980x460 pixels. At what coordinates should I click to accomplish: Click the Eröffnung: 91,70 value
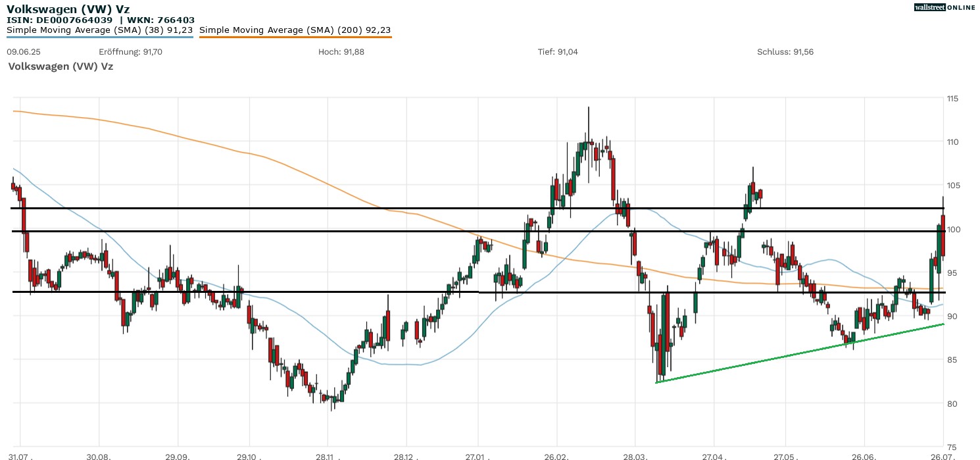coord(130,52)
